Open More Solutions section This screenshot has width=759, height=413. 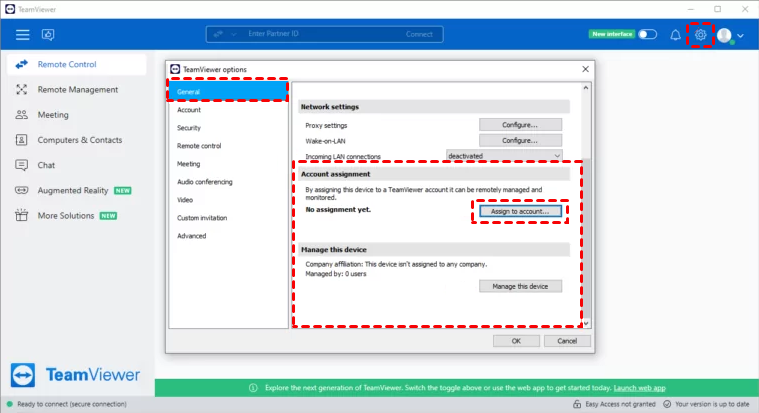click(66, 215)
